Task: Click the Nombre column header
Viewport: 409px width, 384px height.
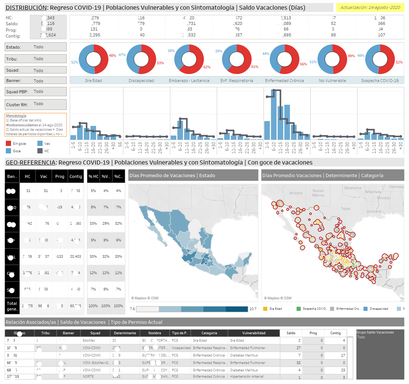Action: coord(155,333)
